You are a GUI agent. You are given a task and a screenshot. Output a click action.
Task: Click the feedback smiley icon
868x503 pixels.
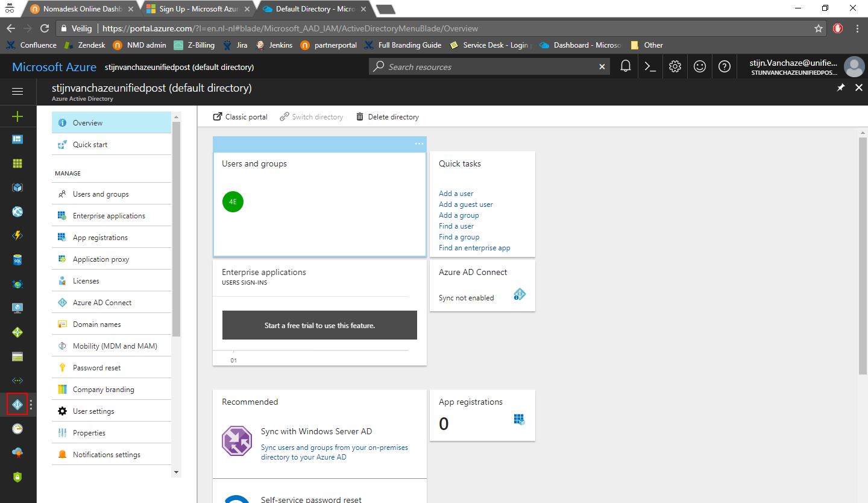tap(700, 66)
